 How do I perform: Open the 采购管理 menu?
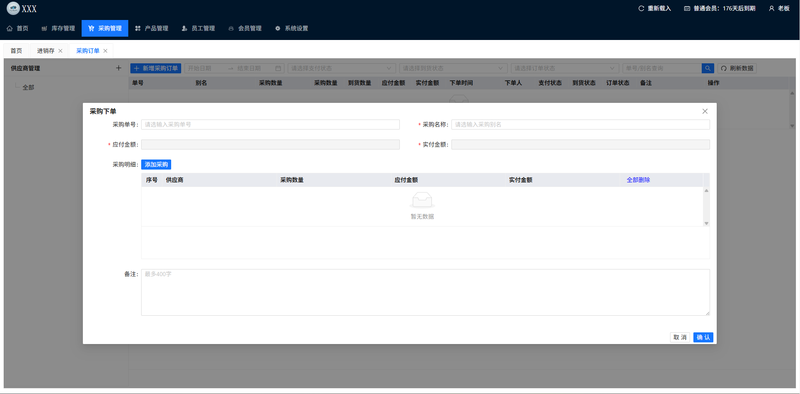click(105, 29)
